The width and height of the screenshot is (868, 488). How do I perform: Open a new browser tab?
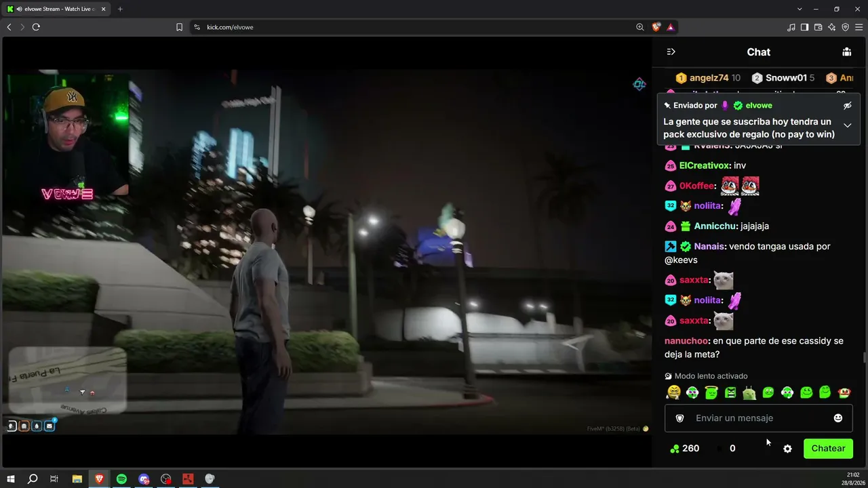coord(120,9)
